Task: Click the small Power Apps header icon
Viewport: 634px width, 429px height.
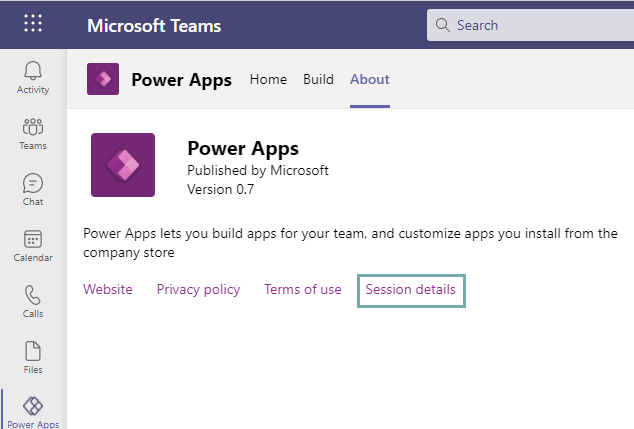Action: (103, 79)
